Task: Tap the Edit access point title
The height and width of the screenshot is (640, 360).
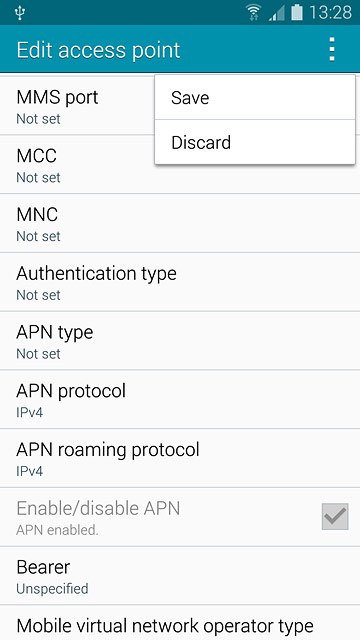Action: click(98, 50)
